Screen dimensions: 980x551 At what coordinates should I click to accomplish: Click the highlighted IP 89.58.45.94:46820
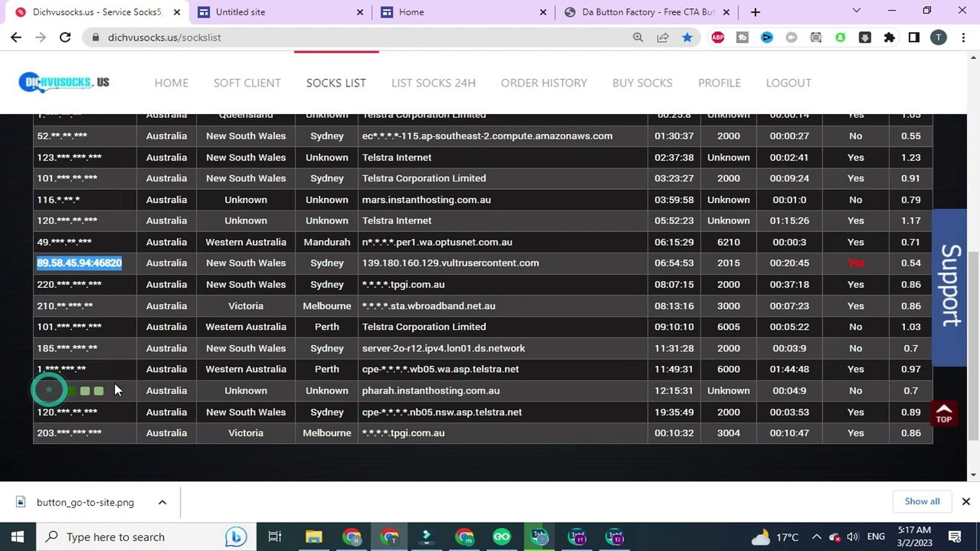pos(80,263)
